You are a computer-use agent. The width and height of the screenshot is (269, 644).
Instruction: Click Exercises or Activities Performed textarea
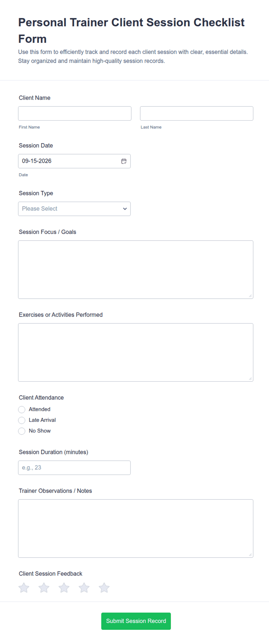(x=136, y=352)
